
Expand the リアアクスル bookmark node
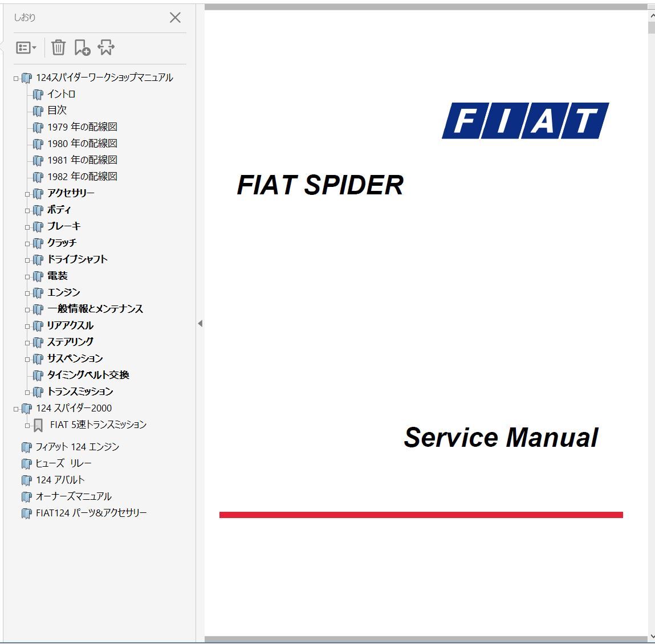tap(27, 326)
